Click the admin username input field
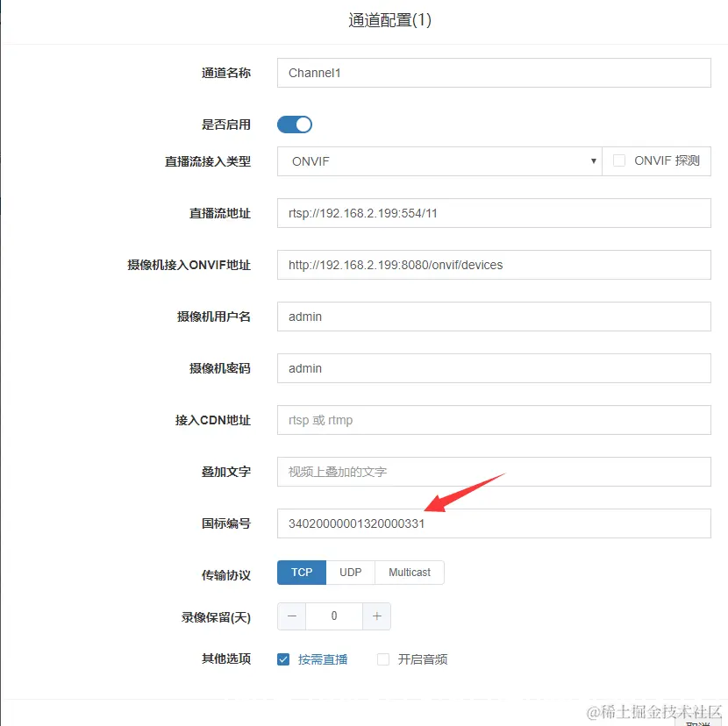Screen dimensions: 728x726 (494, 317)
